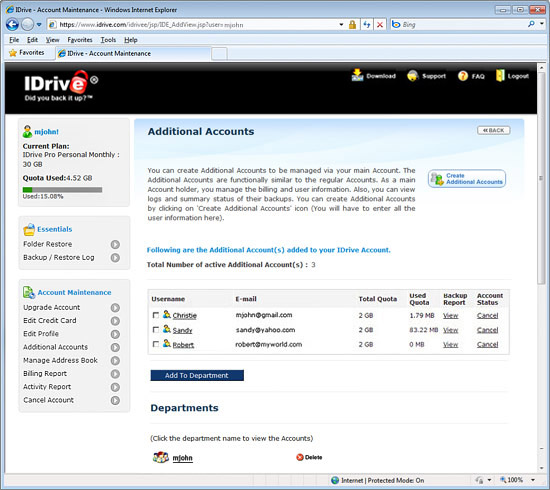Image resolution: width=550 pixels, height=490 pixels.
Task: Click the FAQ question mark icon
Action: 463,76
